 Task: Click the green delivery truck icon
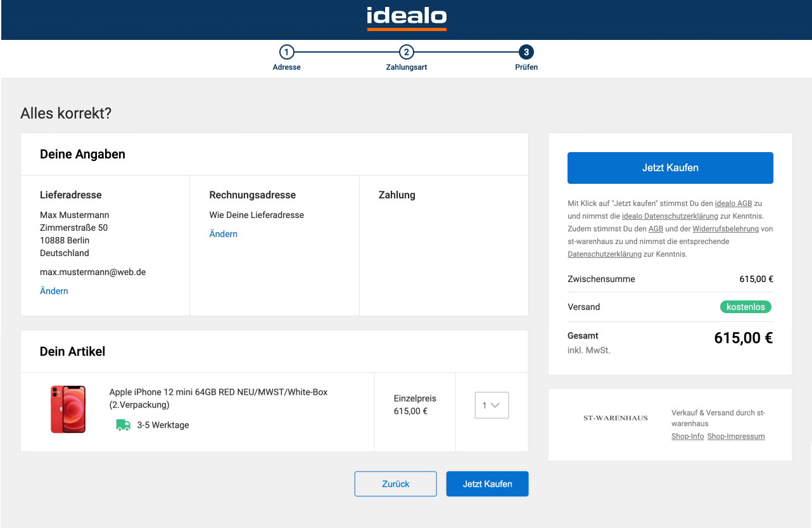tap(123, 425)
